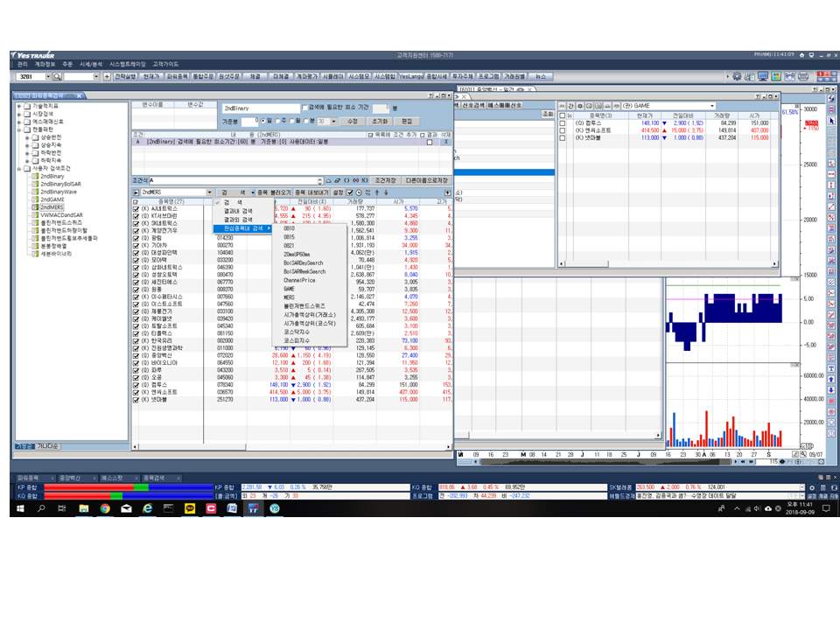Check the 컴투스 checkbox in GAME watchlist

tap(563, 123)
